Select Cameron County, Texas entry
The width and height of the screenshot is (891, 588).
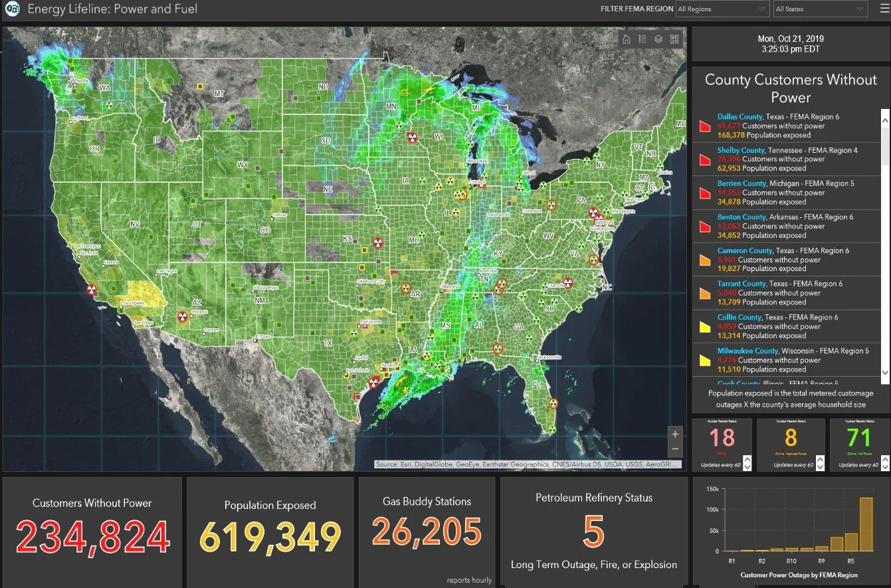click(787, 260)
